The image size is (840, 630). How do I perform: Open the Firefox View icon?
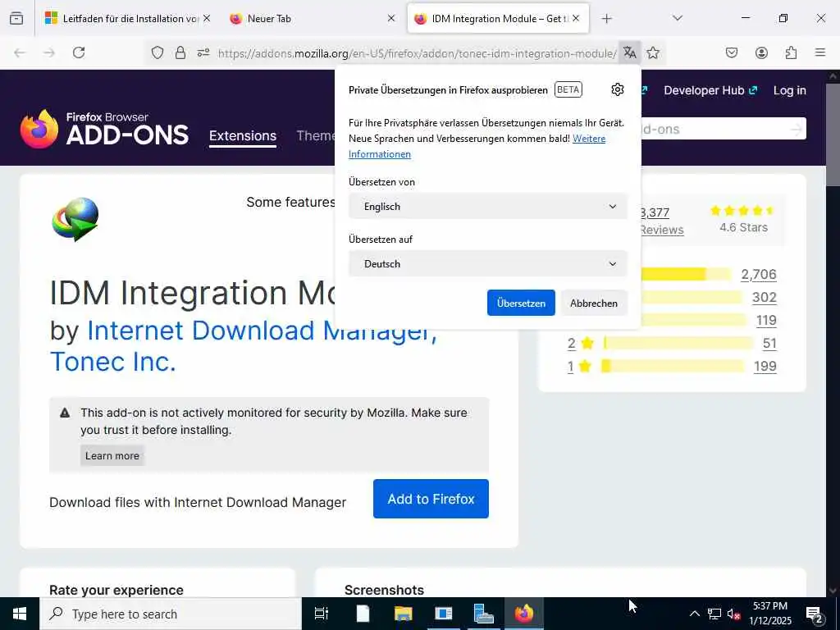(x=16, y=19)
